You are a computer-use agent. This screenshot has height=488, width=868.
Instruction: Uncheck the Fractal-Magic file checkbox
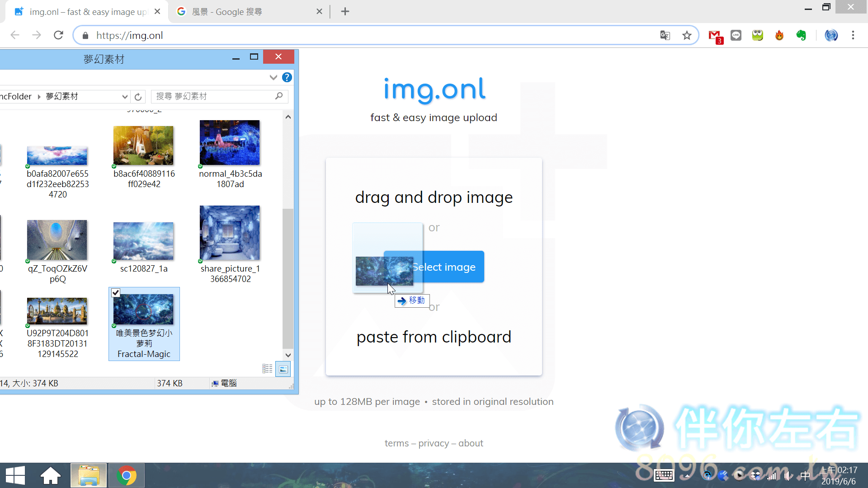coord(116,293)
